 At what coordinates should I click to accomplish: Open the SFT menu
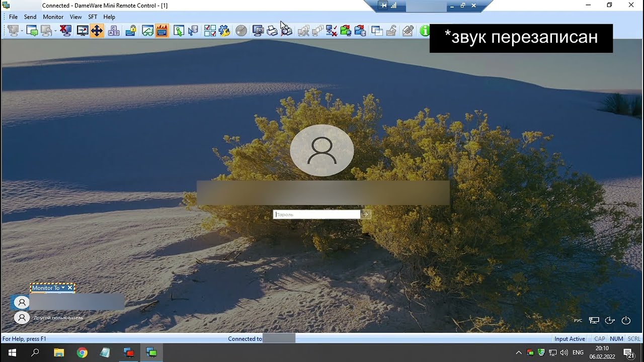tap(93, 17)
